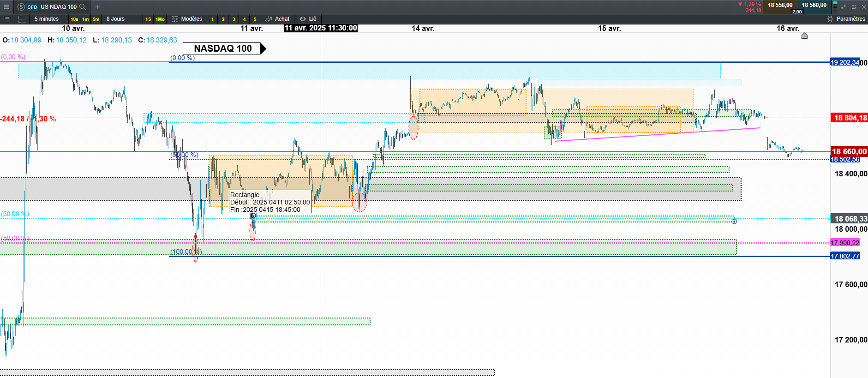Click the Achat candlestick trading icon
The image size is (868, 378).
(269, 19)
